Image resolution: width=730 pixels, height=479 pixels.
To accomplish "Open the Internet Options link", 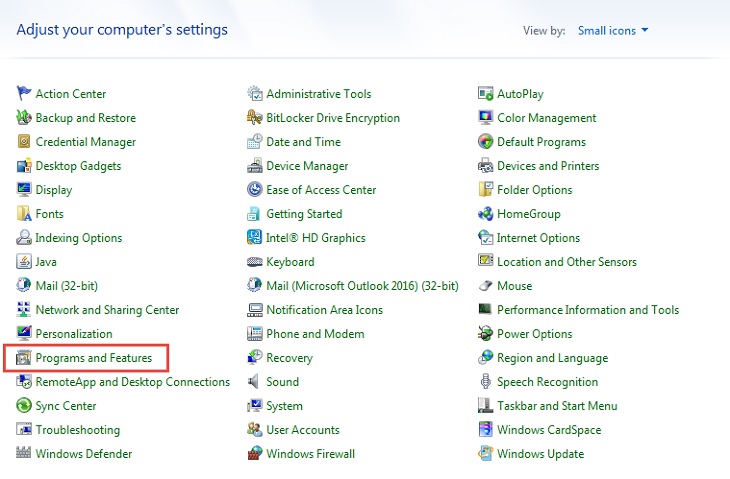I will click(x=538, y=238).
